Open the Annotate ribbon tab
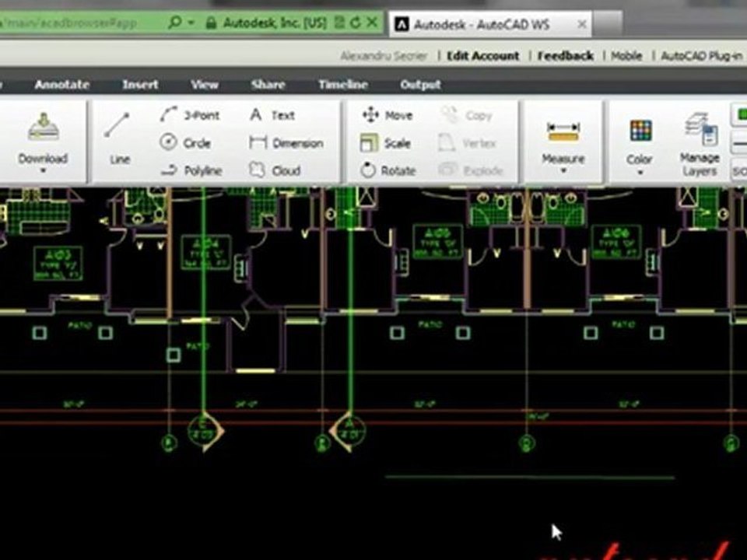747x560 pixels. click(62, 85)
